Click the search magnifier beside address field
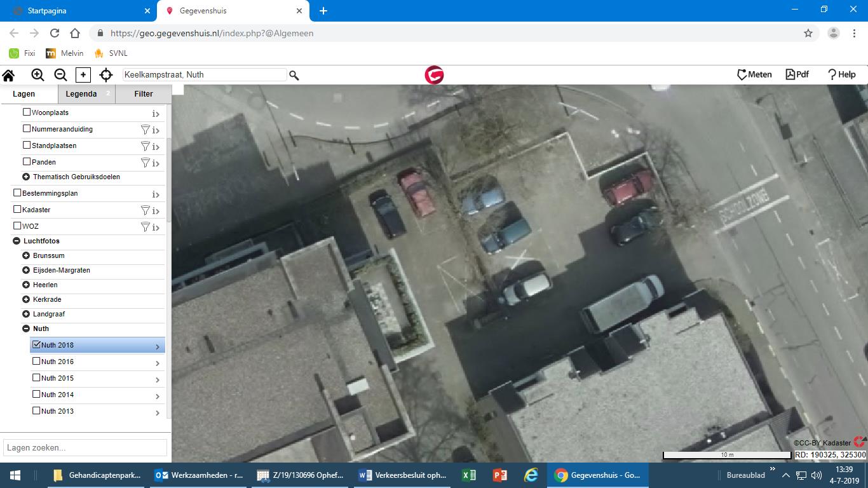Screen dimensions: 868x488 pos(294,75)
